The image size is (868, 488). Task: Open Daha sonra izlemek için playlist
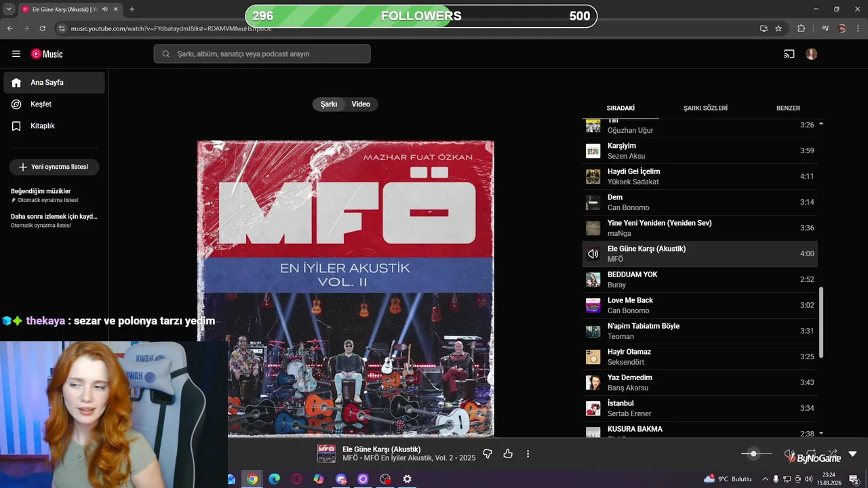(x=54, y=220)
